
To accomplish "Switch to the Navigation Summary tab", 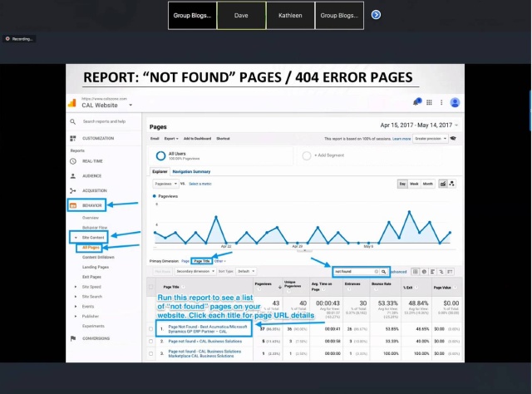I will point(191,171).
